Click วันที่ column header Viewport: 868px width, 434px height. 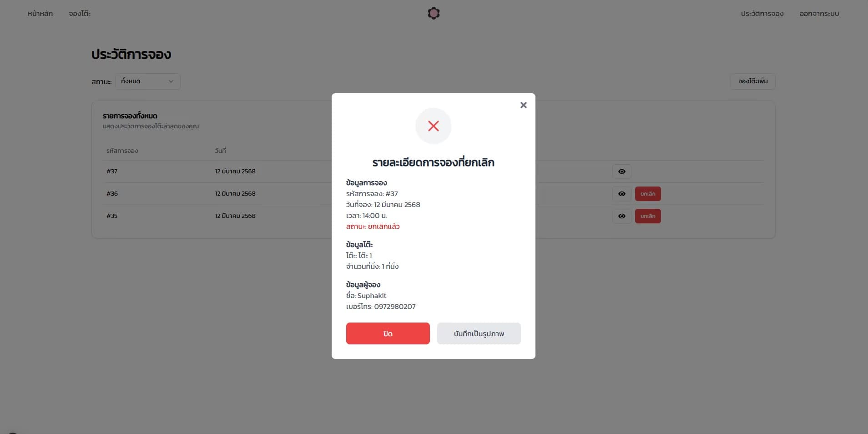(221, 151)
